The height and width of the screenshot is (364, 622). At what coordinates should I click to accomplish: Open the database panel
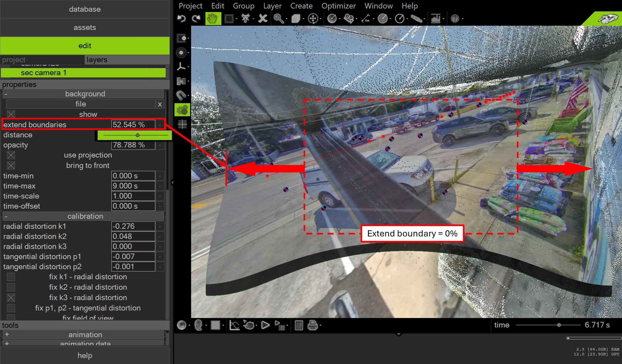click(85, 9)
